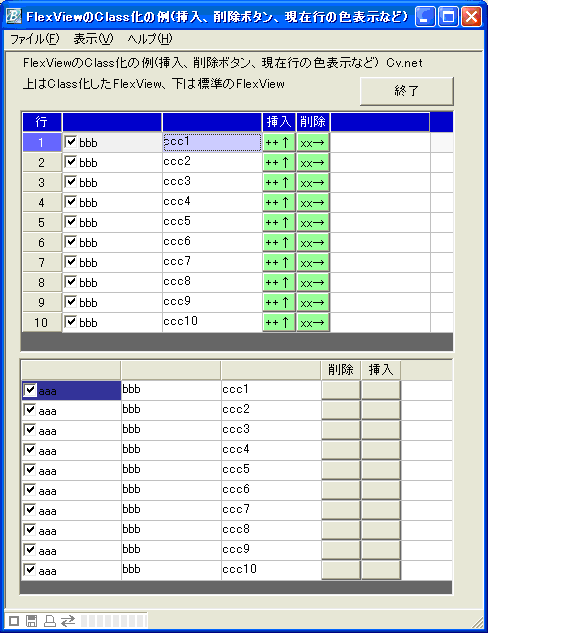Click the swap arrows icon in status bar
Image resolution: width=576 pixels, height=633 pixels.
click(68, 621)
